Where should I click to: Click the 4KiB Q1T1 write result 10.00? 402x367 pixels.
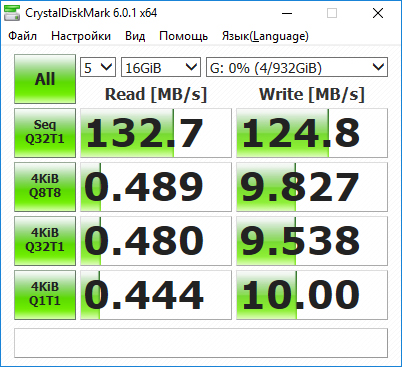click(312, 295)
